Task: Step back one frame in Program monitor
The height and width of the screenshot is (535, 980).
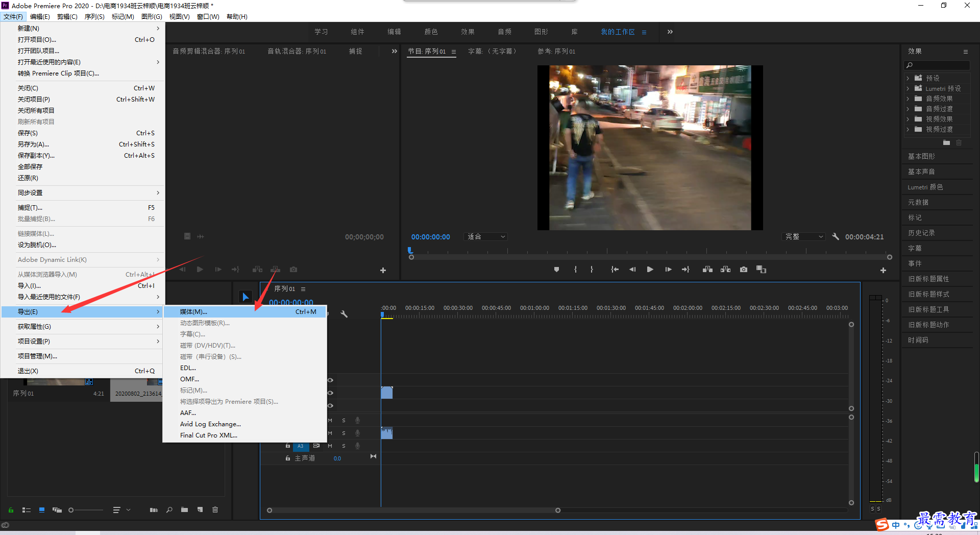Action: click(632, 270)
